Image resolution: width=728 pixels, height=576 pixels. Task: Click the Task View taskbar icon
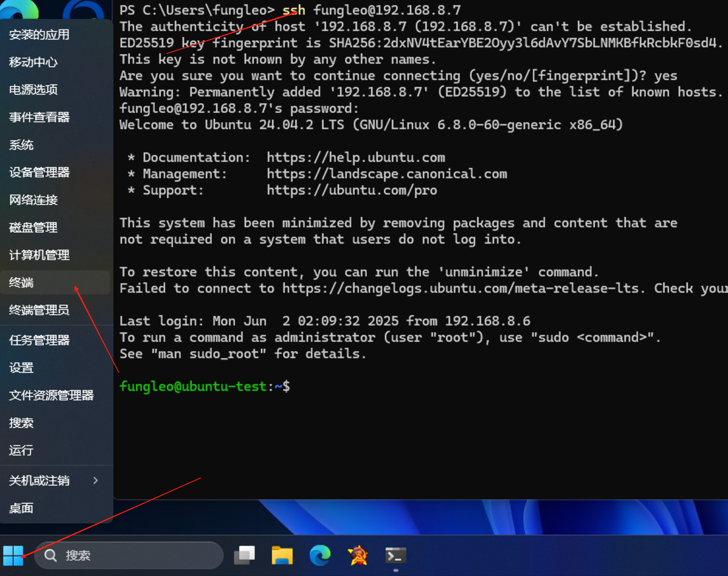(x=245, y=555)
